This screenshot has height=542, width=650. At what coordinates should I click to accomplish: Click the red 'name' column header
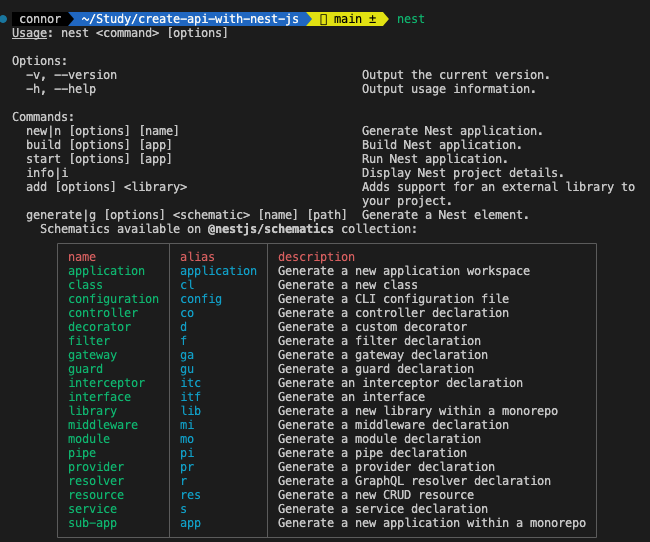(x=82, y=257)
